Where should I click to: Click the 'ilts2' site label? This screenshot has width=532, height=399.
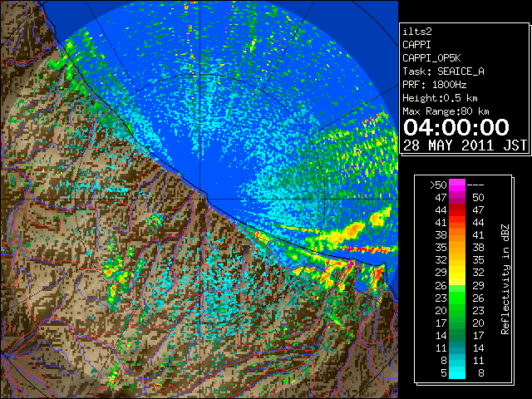click(x=417, y=32)
